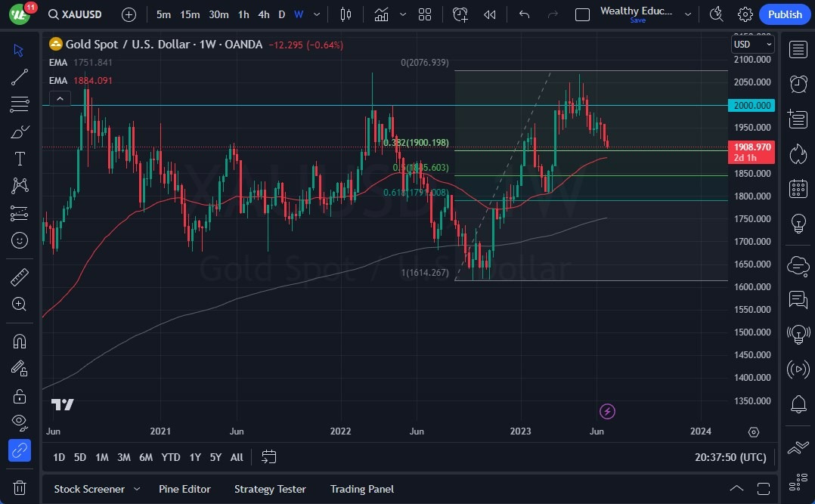Toggle magnet mode
815x504 pixels.
coord(19,342)
